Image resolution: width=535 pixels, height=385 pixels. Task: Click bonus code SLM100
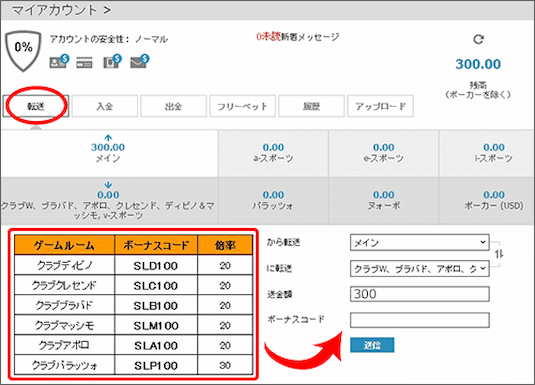[156, 325]
